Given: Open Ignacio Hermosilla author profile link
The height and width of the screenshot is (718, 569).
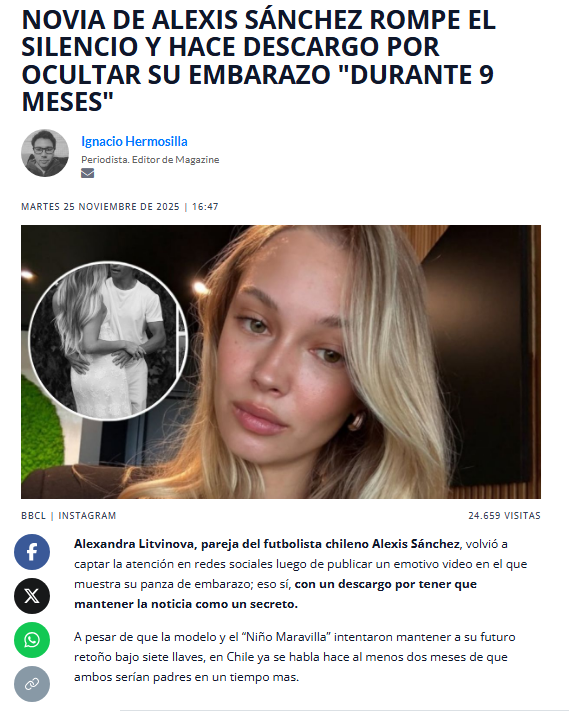Looking at the screenshot, I should pos(134,141).
